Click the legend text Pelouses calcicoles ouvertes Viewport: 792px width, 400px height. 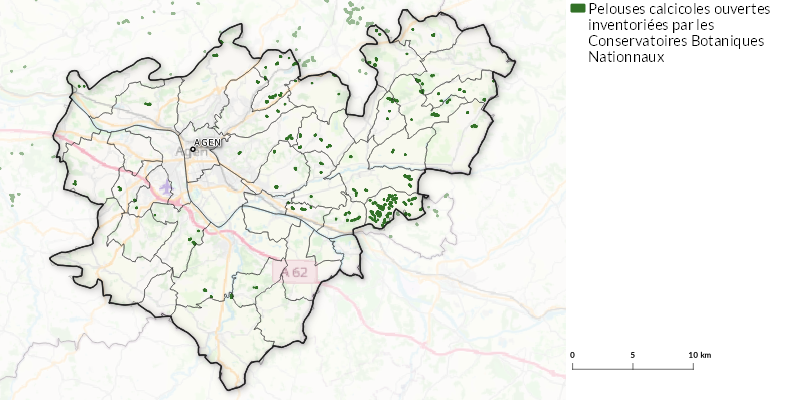[x=679, y=9]
